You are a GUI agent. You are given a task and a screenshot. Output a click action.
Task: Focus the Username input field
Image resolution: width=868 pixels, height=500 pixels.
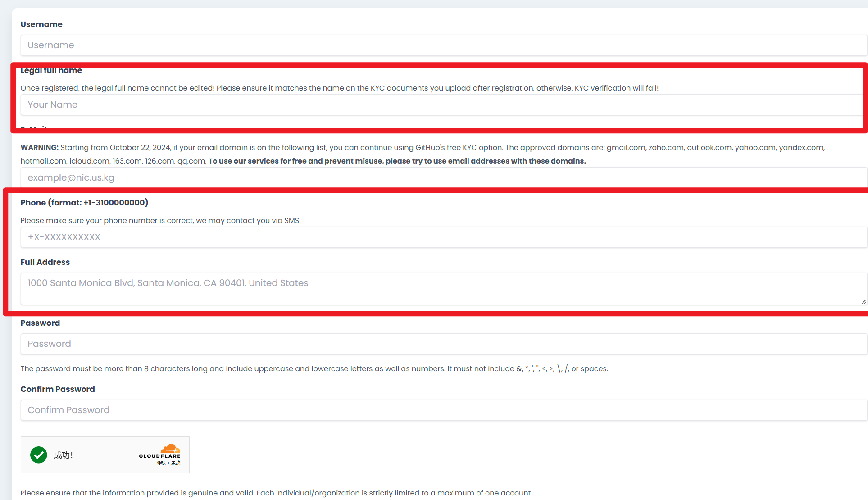click(443, 45)
